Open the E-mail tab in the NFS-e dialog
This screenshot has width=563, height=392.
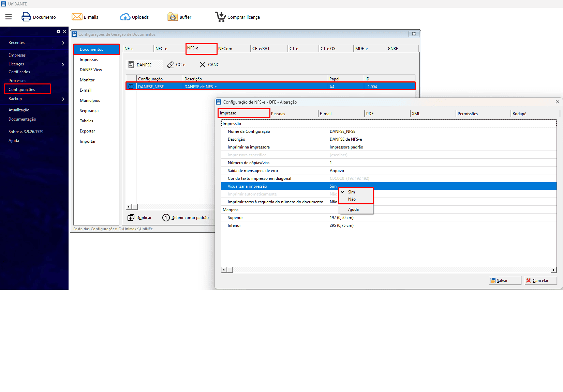[341, 114]
